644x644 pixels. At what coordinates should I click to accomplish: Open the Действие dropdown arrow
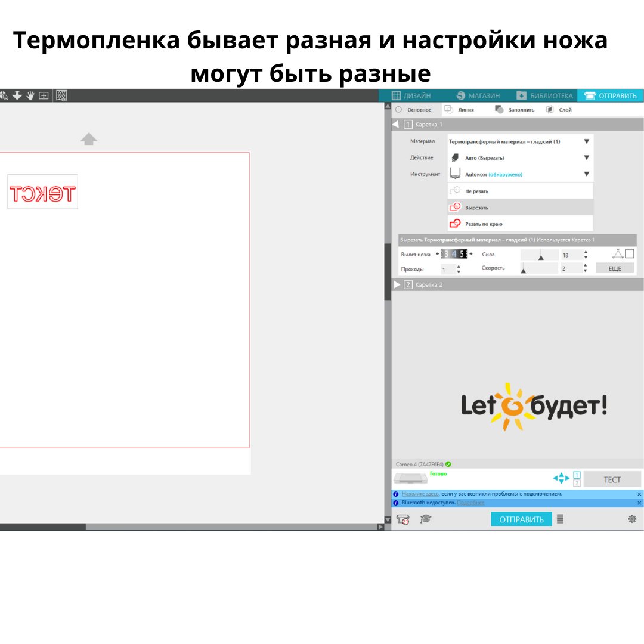pyautogui.click(x=587, y=157)
